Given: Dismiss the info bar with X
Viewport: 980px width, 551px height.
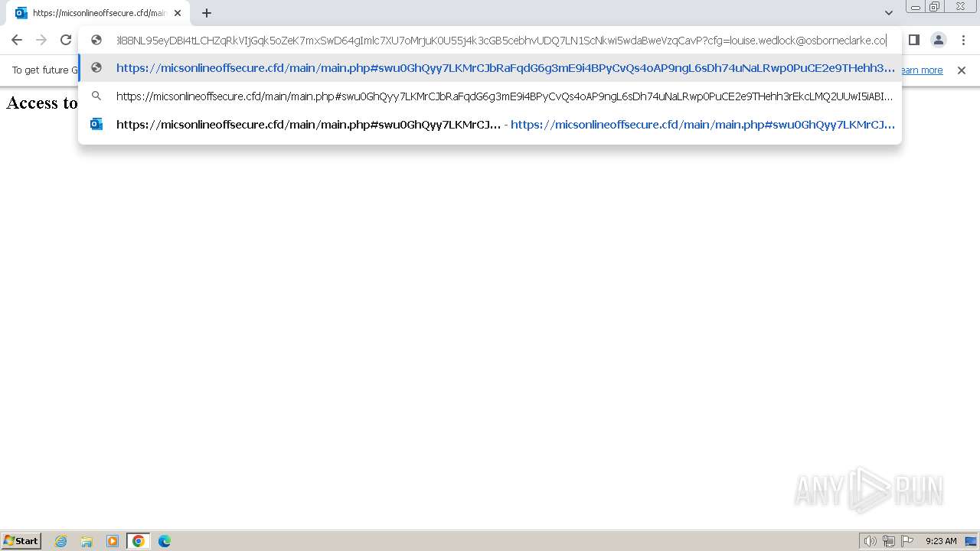Looking at the screenshot, I should (962, 70).
